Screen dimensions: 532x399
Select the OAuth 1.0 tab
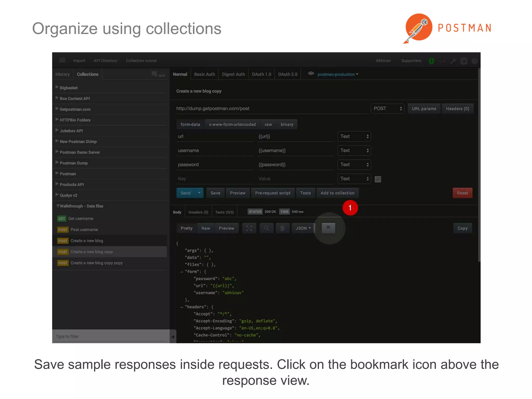click(x=261, y=74)
